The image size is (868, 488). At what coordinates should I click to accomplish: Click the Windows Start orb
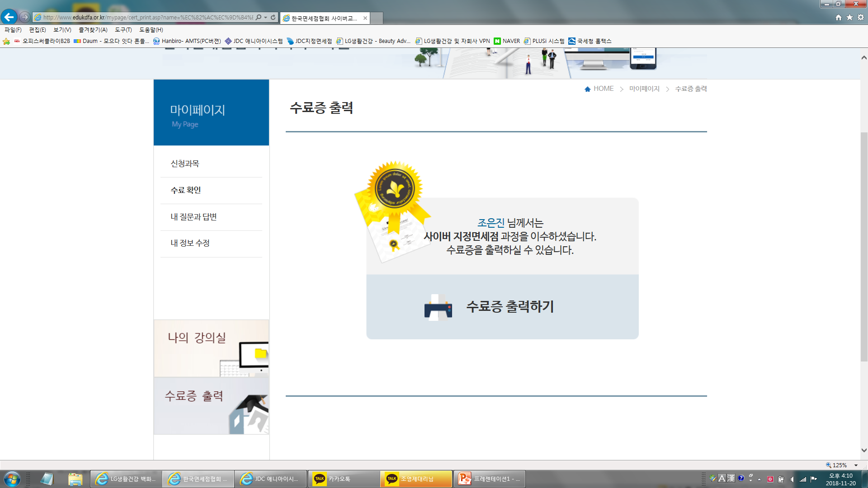tap(12, 479)
